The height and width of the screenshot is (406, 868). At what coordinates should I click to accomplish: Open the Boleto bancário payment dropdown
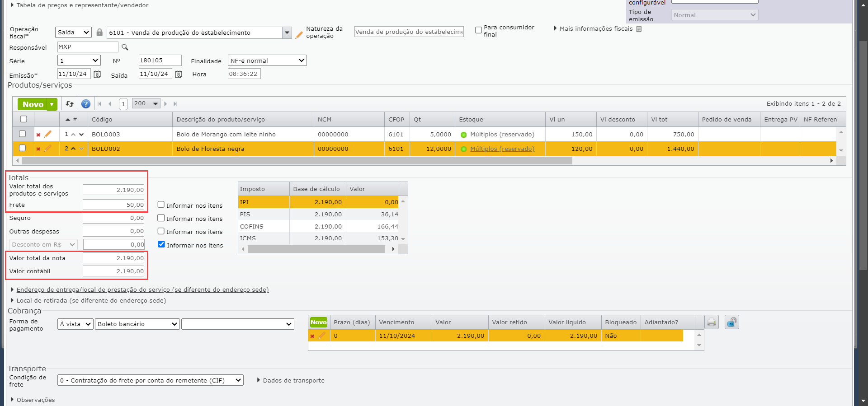[137, 324]
